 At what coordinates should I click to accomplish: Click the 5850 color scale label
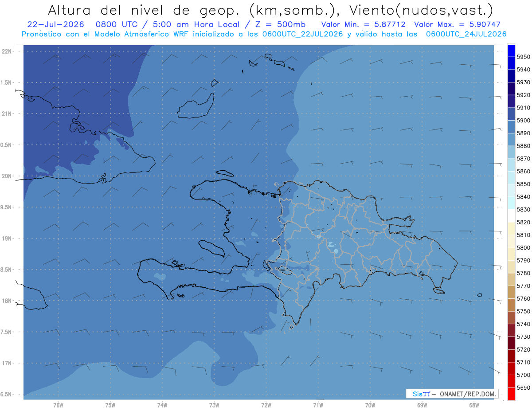[524, 184]
